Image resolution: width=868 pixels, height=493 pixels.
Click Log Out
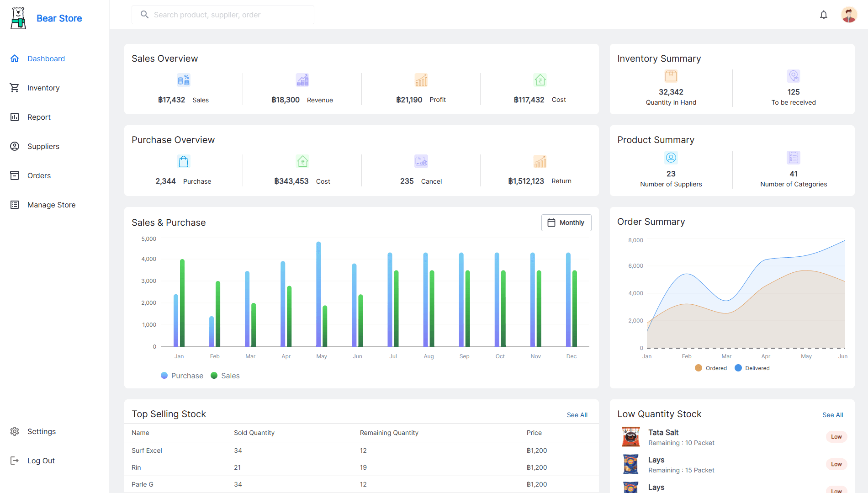click(x=41, y=461)
